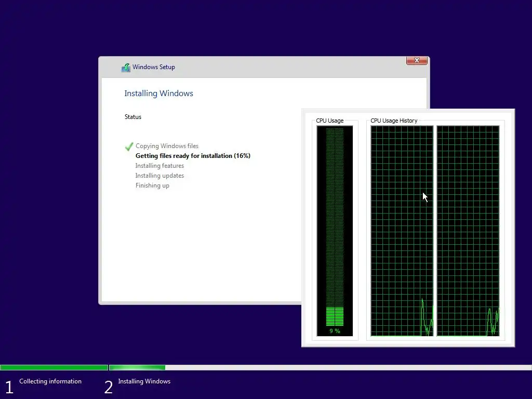Click the bottom 'Installing Windows' stage label
This screenshot has height=399, width=532.
coord(144,381)
